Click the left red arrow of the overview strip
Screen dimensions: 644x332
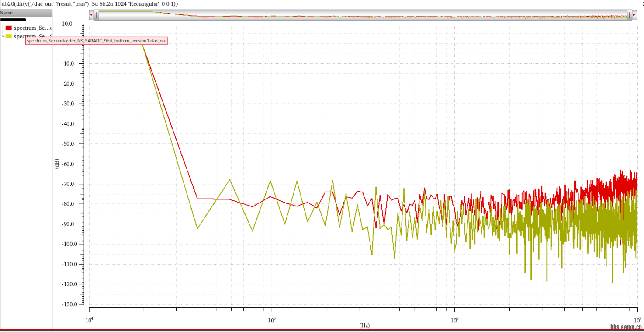(91, 15)
